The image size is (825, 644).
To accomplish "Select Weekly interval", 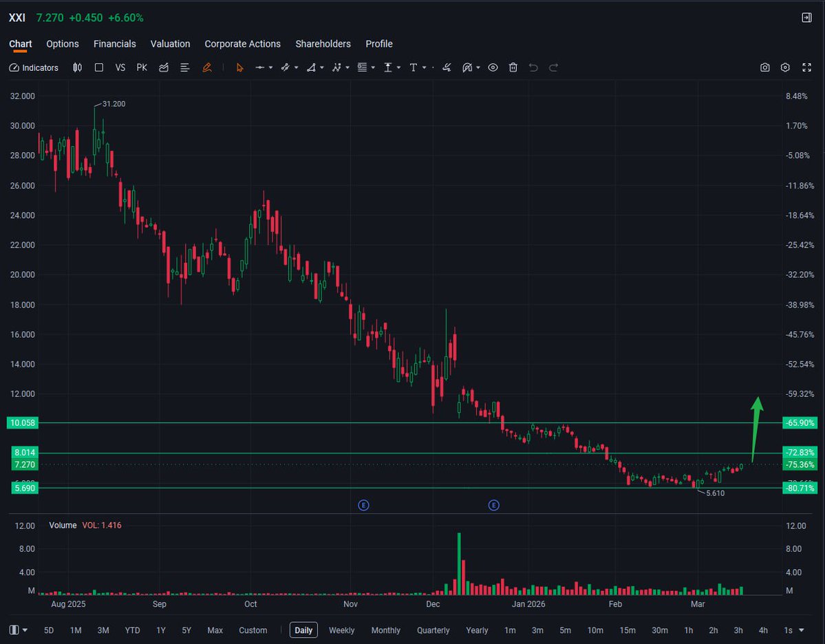I will click(x=341, y=630).
